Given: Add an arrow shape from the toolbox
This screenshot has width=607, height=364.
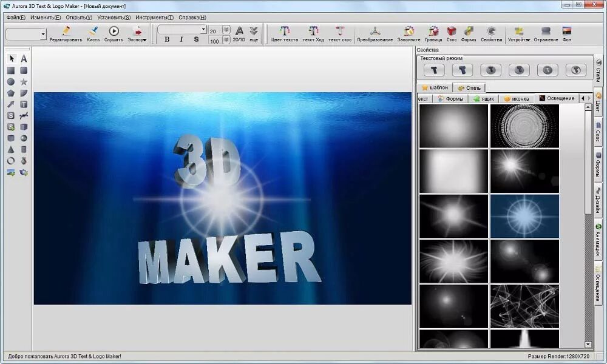Looking at the screenshot, I should pyautogui.click(x=11, y=104).
